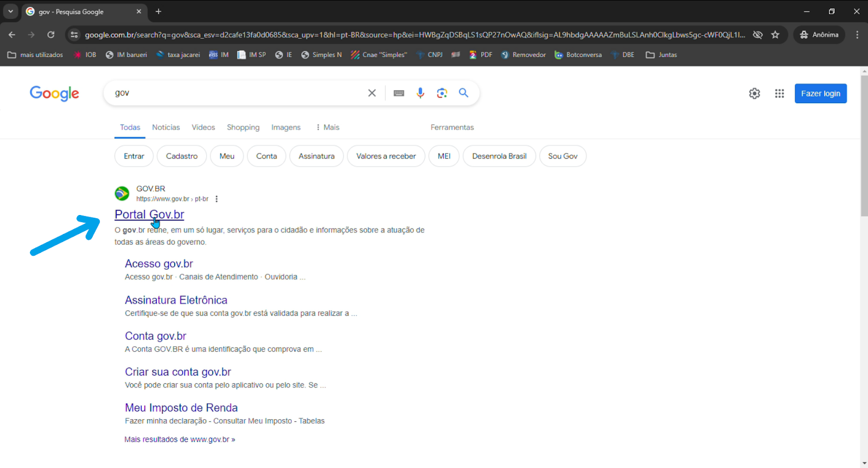Switch to the Vídeos tab
Screen dimensions: 868x468
pyautogui.click(x=203, y=127)
